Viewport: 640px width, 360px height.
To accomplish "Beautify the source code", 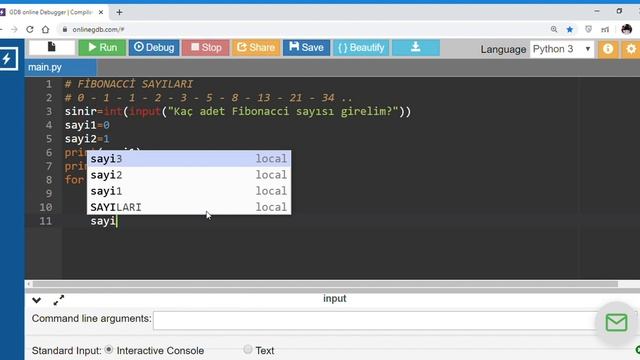I will [361, 48].
